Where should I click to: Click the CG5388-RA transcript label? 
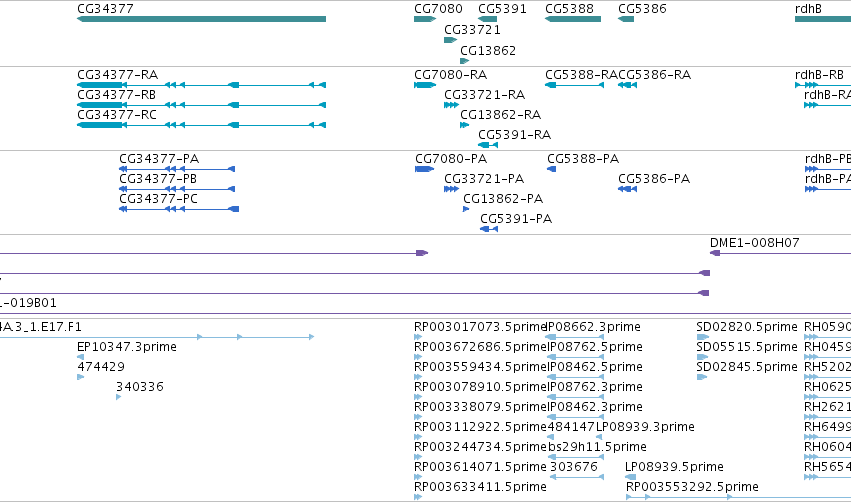click(581, 74)
